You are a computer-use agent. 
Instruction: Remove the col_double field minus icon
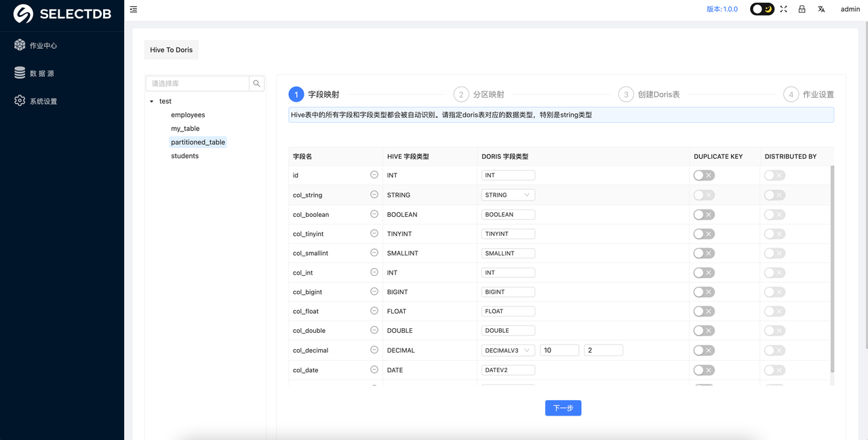374,330
